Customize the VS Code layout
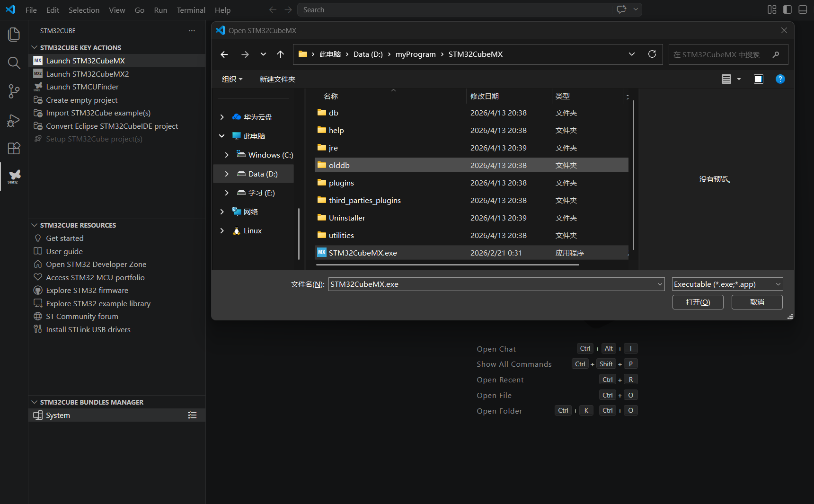This screenshot has height=504, width=814. point(772,9)
